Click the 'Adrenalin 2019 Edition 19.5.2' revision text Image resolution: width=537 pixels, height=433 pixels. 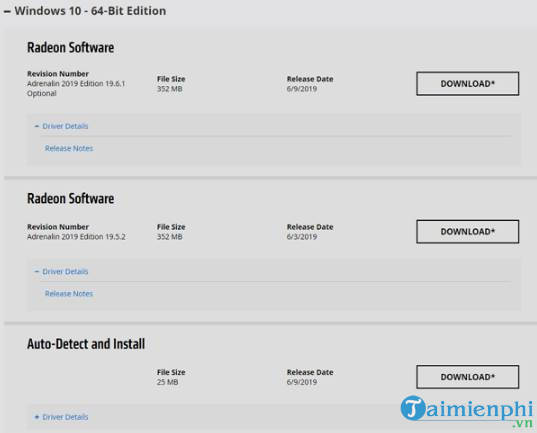(76, 237)
